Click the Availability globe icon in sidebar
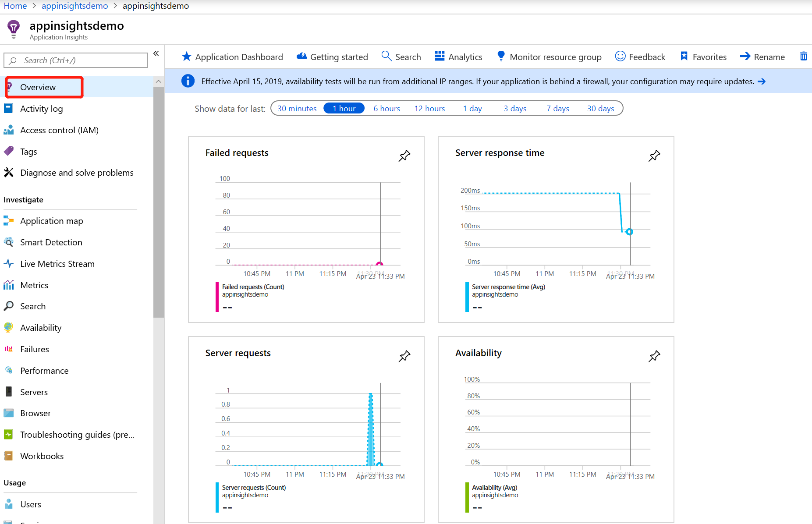Viewport: 812px width, 524px height. pyautogui.click(x=8, y=327)
